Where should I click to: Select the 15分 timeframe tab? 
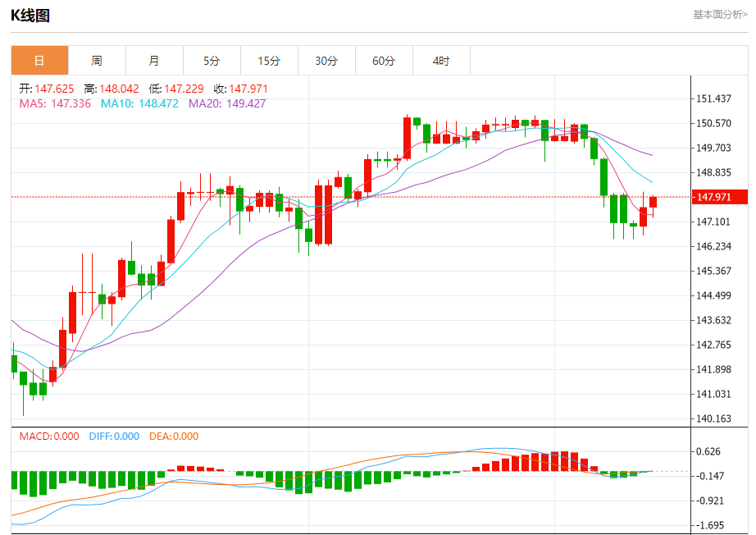pos(269,61)
